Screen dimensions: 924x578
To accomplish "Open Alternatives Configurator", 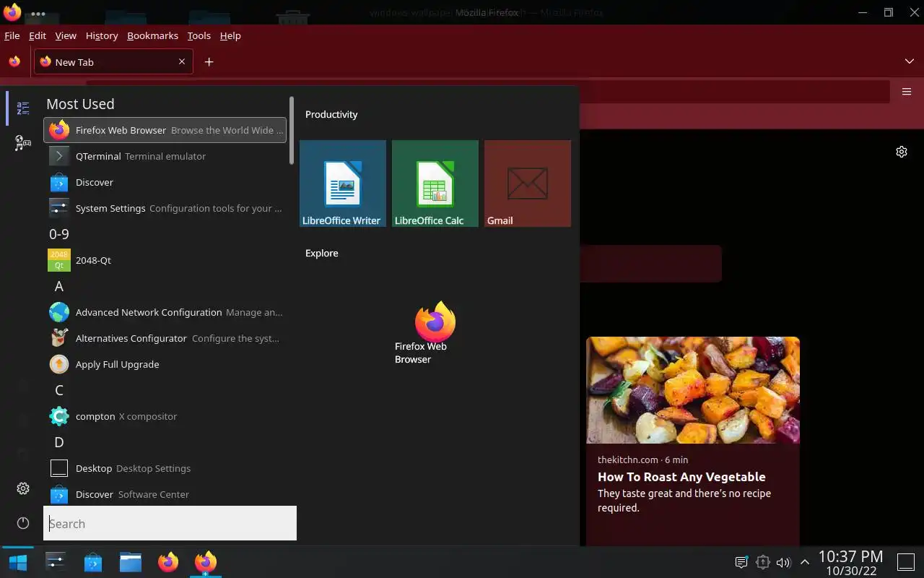I will pyautogui.click(x=165, y=338).
